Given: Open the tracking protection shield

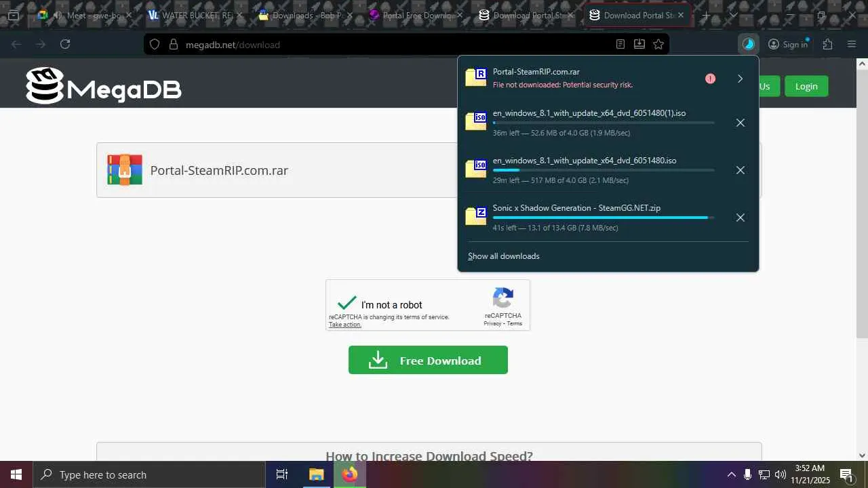Looking at the screenshot, I should (x=155, y=44).
